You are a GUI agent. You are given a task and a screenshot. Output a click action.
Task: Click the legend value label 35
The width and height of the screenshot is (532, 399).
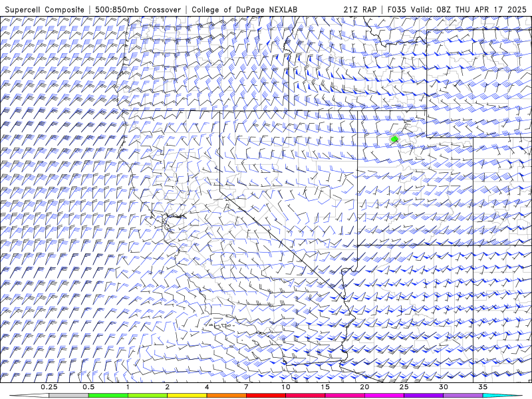pyautogui.click(x=483, y=387)
